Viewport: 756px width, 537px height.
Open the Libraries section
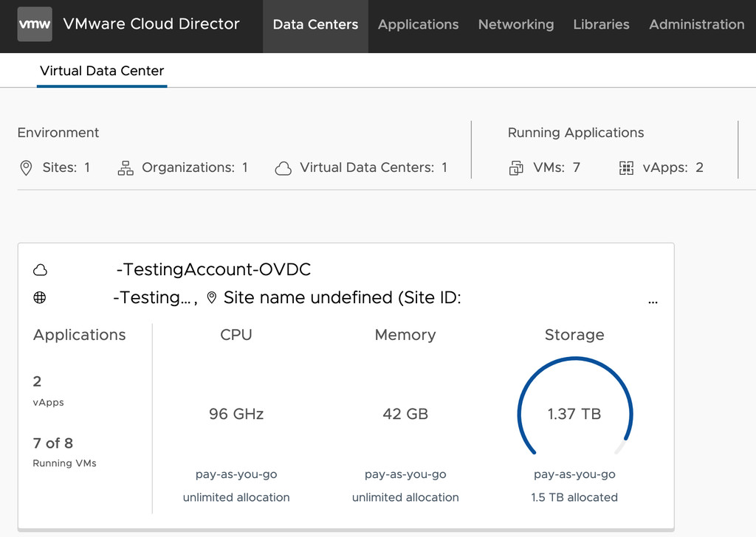601,24
